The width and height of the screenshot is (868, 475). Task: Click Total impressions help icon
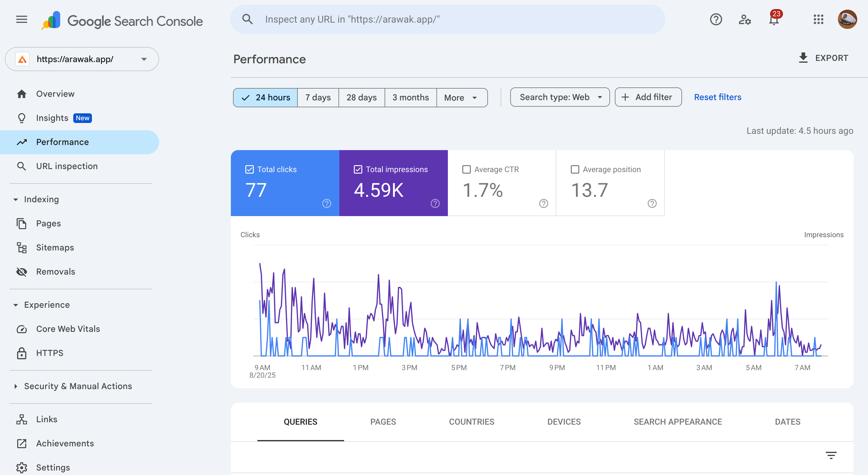pos(435,203)
